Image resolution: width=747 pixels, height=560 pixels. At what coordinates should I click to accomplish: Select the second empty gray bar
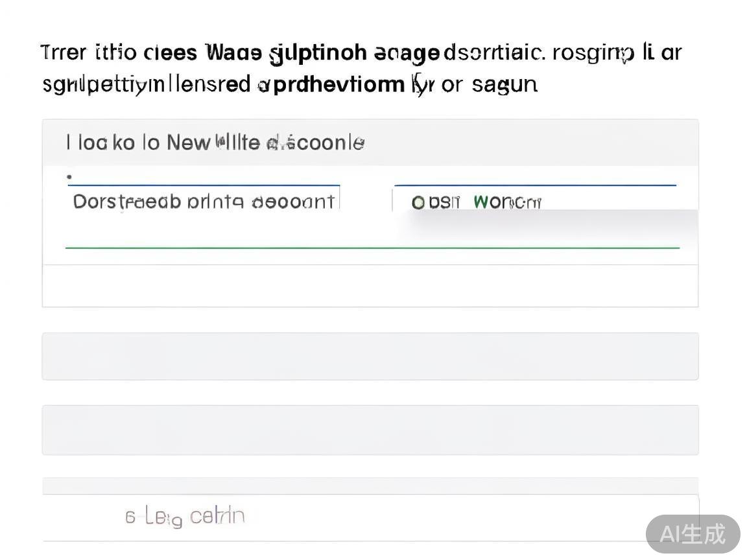coord(370,430)
